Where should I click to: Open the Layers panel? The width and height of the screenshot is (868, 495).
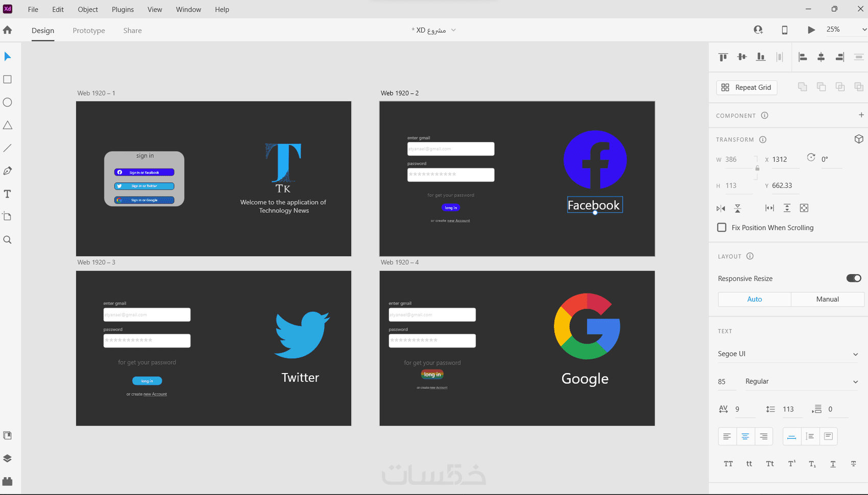click(8, 458)
